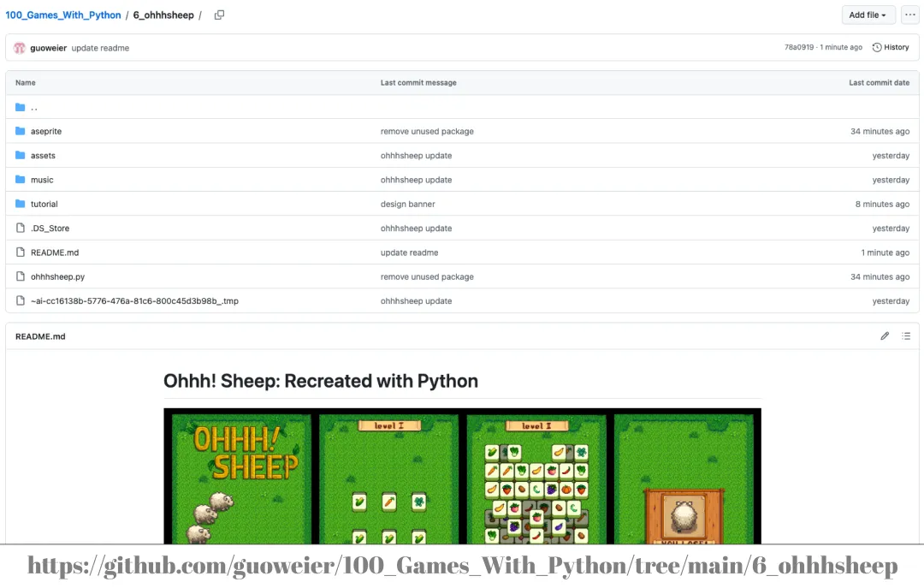
Task: Edit README with the pencil icon
Action: pyautogui.click(x=885, y=336)
